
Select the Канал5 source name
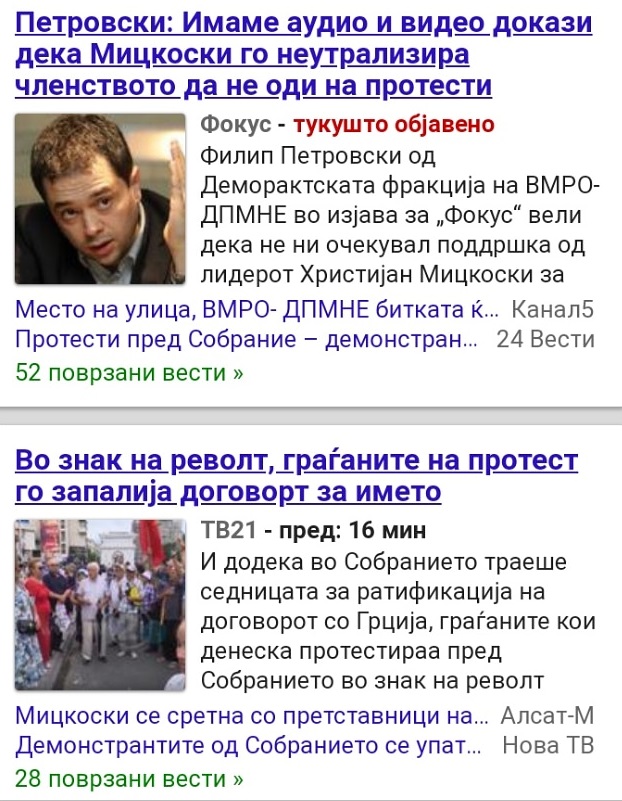point(553,310)
